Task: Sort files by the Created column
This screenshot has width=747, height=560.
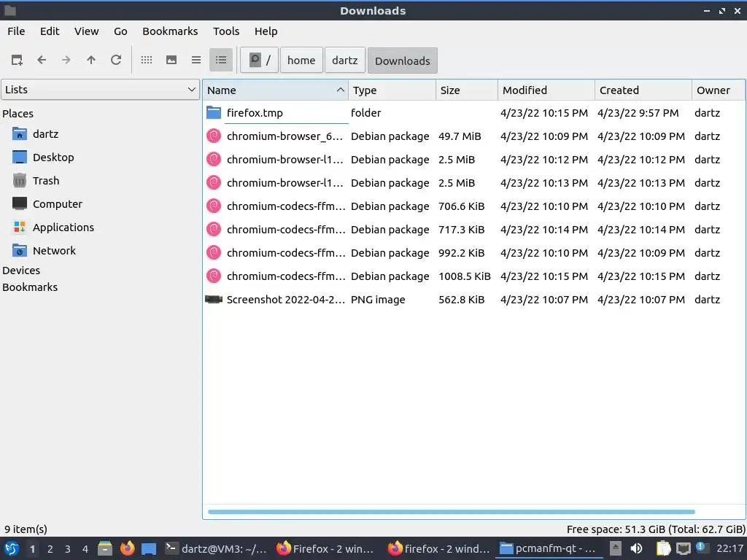Action: (x=643, y=90)
